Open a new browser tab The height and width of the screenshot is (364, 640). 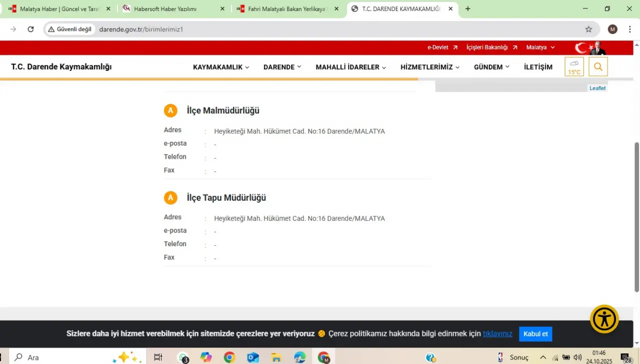coord(467,9)
